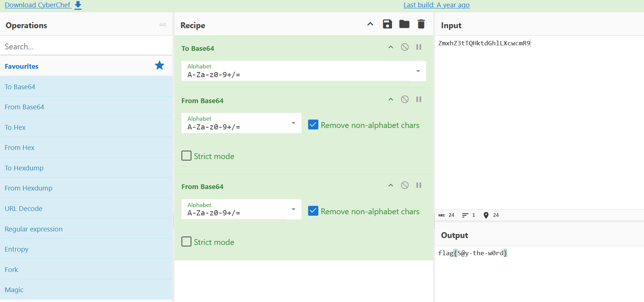The width and height of the screenshot is (644, 302).
Task: Open the To Base64 Alphabet dropdown
Action: click(418, 71)
